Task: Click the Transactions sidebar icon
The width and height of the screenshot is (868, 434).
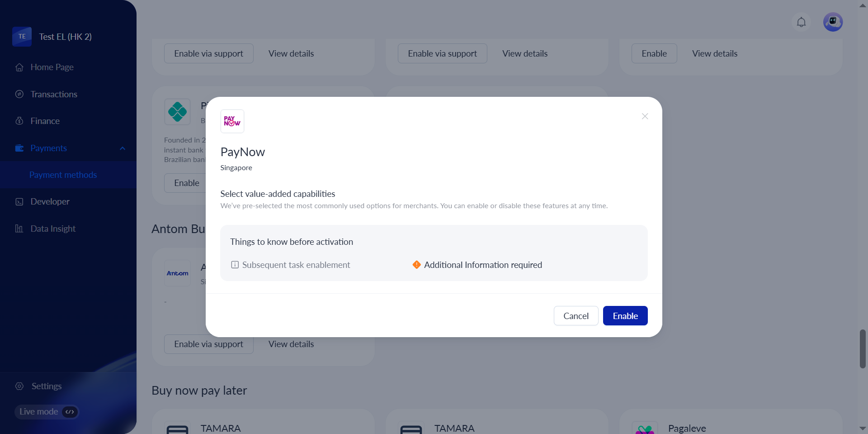Action: coord(19,94)
